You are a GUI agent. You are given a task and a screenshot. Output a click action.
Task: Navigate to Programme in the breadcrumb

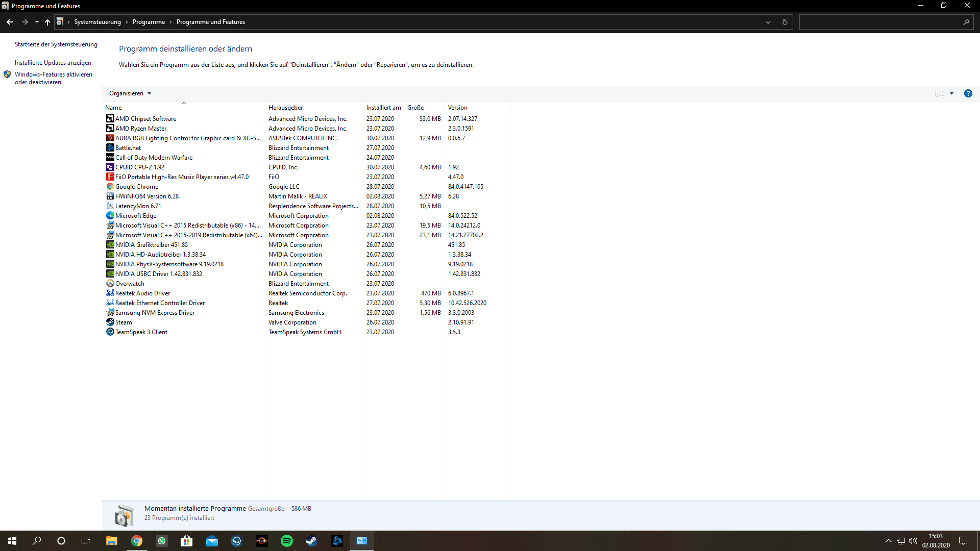click(149, 22)
